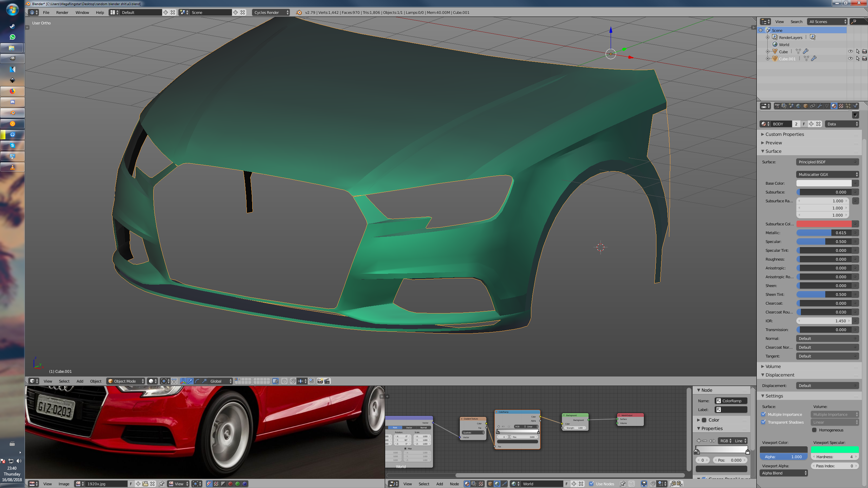
Task: Click the Use Nodes option in node editor
Action: 592,484
